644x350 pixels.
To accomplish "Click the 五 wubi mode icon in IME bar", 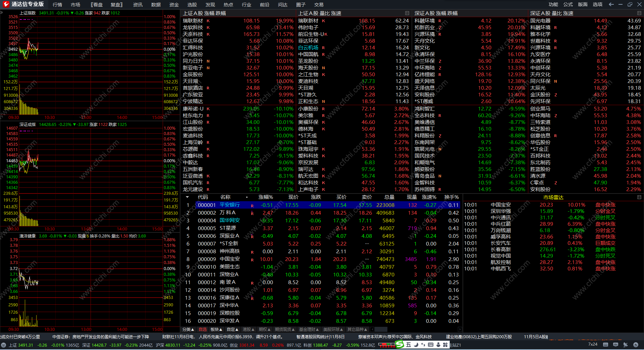I will tap(408, 345).
